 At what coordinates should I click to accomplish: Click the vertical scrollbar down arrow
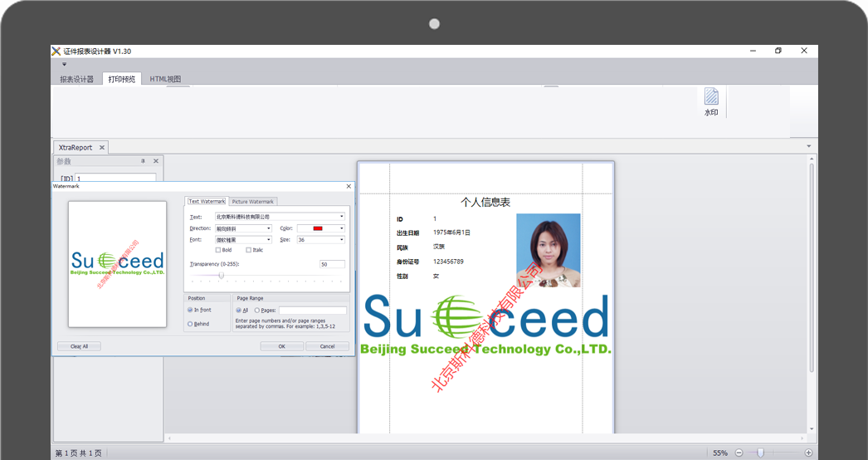(812, 429)
